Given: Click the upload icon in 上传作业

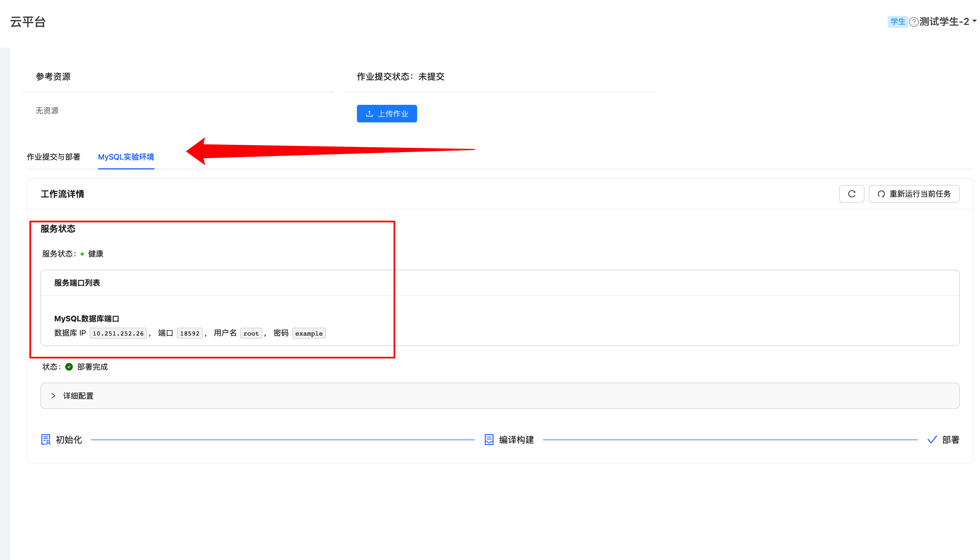Looking at the screenshot, I should pos(369,114).
